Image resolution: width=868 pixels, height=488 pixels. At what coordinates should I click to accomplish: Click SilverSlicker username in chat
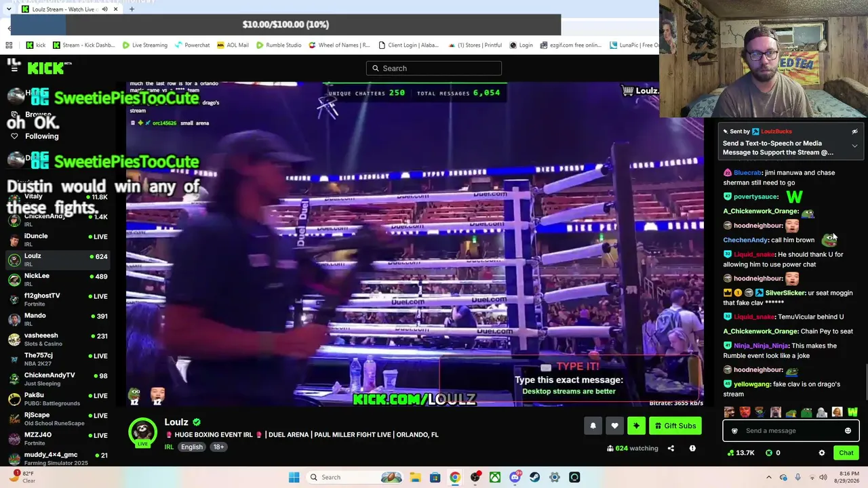[x=785, y=293]
